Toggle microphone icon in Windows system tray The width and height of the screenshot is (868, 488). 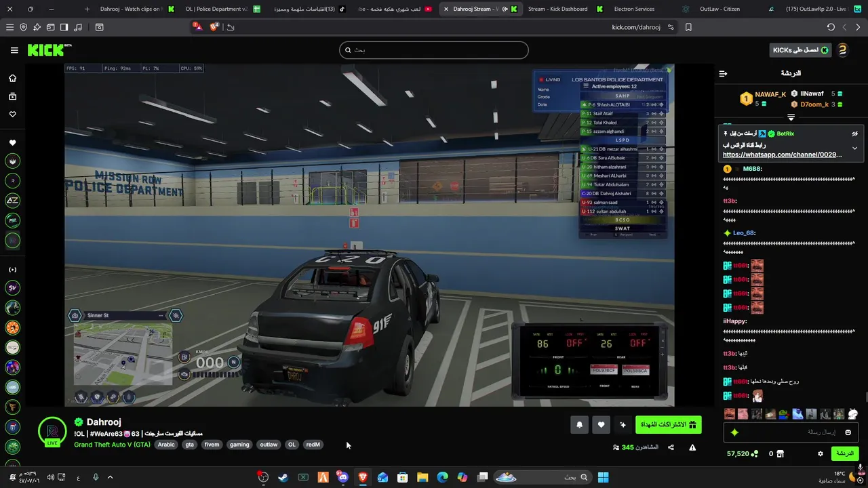pos(95,477)
